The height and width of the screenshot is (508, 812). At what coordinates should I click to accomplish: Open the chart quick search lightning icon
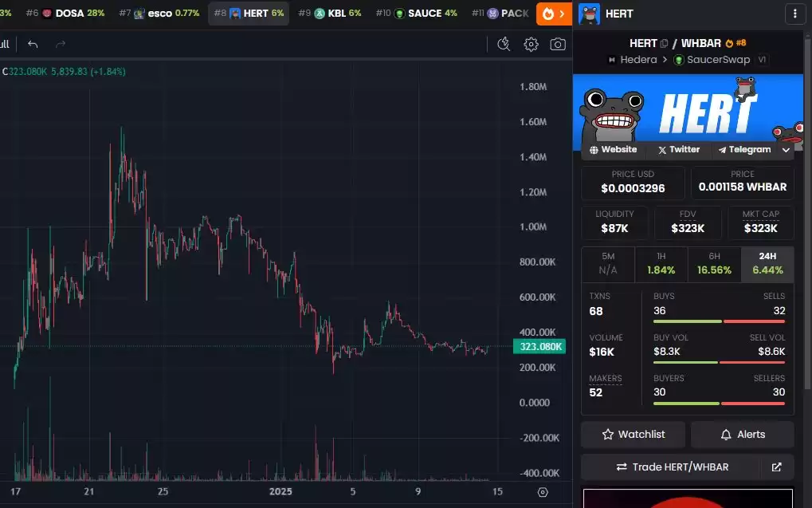504,44
